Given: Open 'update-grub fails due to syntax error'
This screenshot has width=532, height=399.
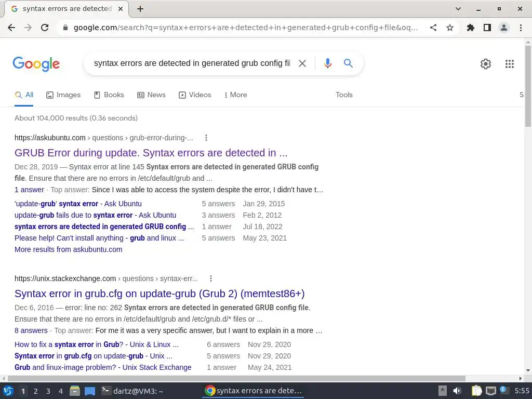Looking at the screenshot, I should click(x=96, y=216).
